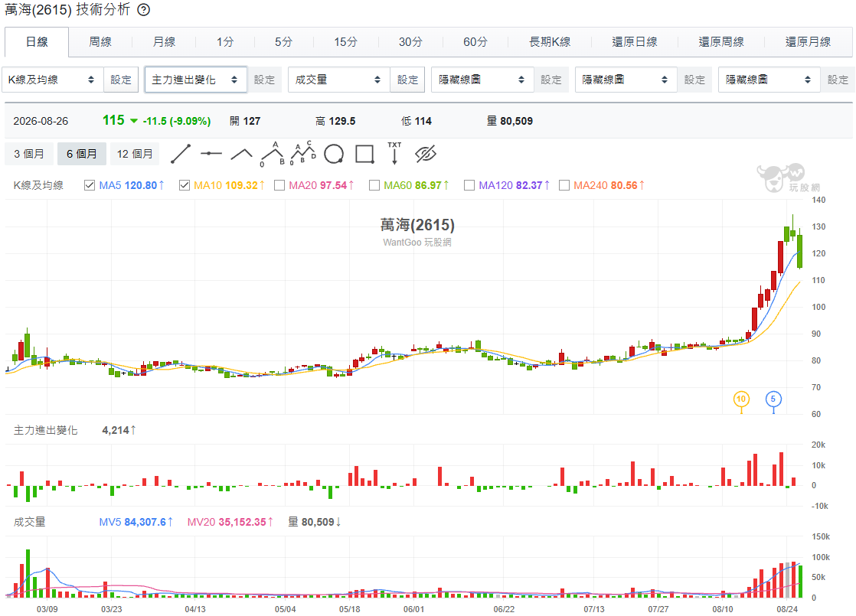Screen dimensions: 856x616
Task: Enable the MA60 checkbox
Action: click(x=374, y=185)
